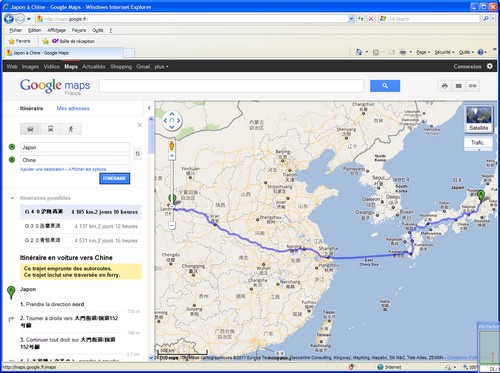Open IE help question mark icon
The height and width of the screenshot is (373, 500).
coord(480,52)
